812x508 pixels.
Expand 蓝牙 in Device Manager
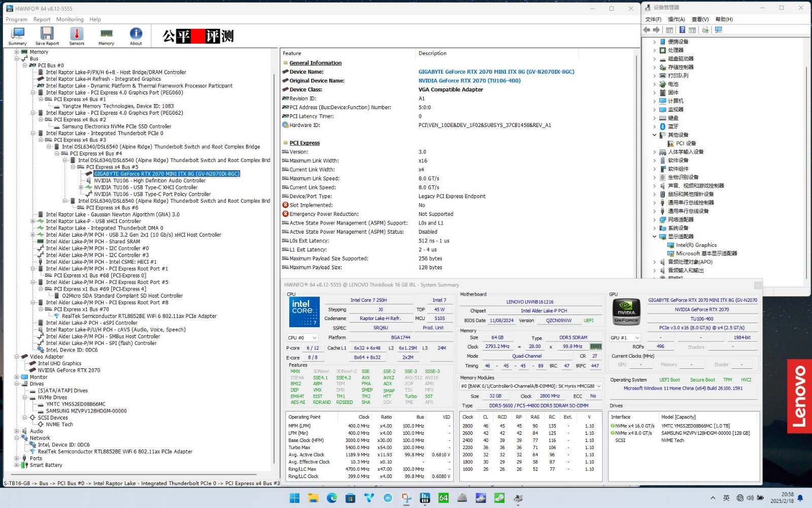point(654,126)
